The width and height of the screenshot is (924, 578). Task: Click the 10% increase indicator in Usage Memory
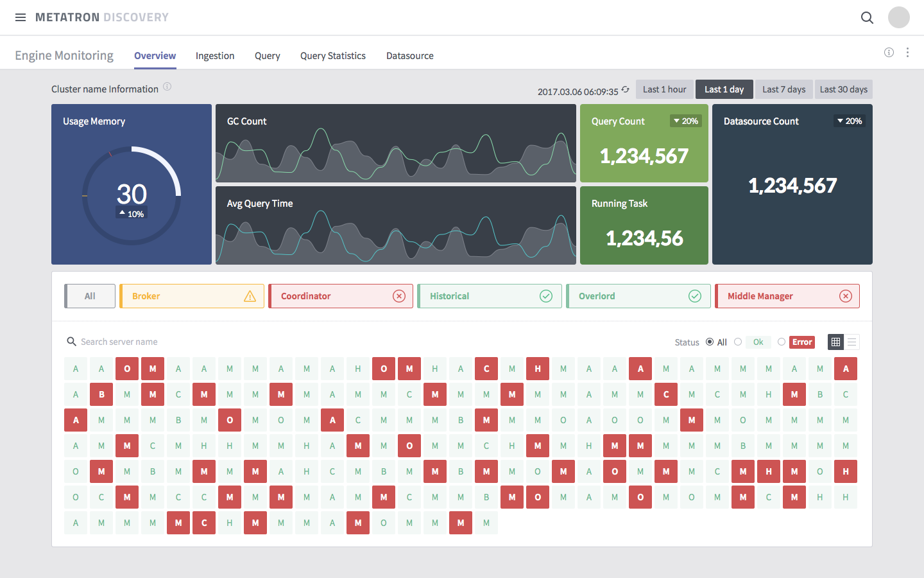coord(132,214)
